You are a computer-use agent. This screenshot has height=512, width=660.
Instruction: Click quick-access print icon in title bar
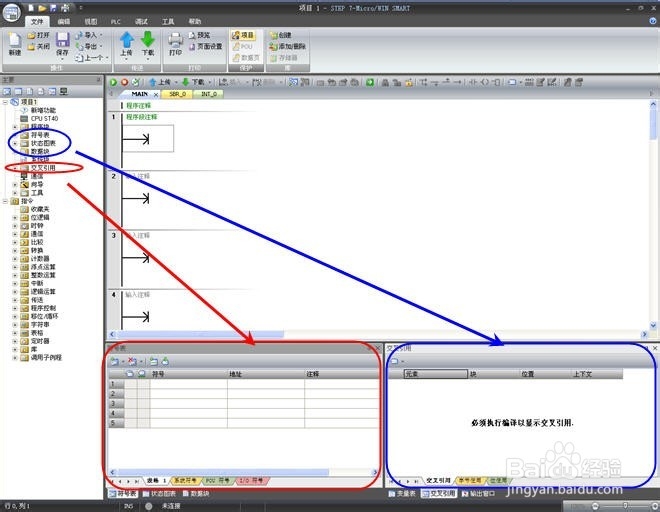[65, 8]
